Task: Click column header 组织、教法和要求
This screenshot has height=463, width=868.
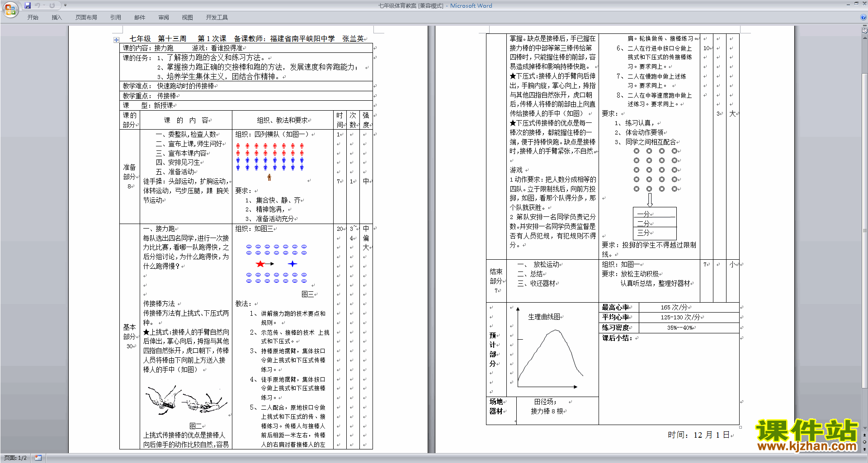Action: [283, 120]
